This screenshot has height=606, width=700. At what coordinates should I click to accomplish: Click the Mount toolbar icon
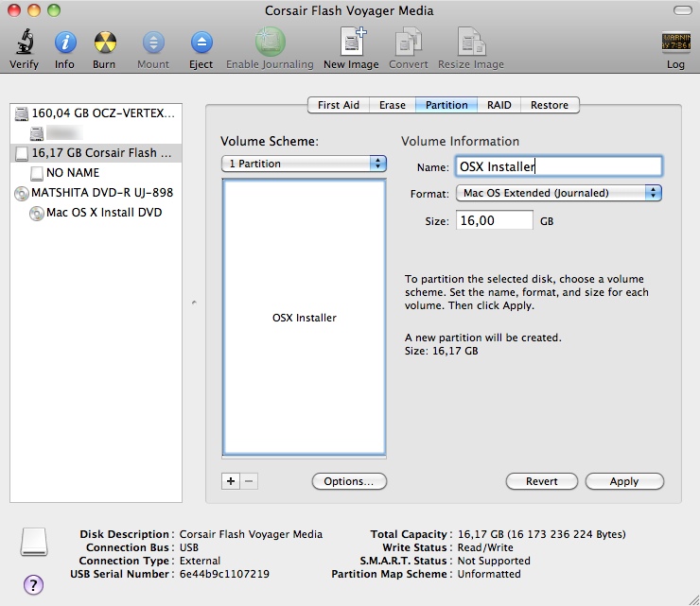[x=153, y=43]
